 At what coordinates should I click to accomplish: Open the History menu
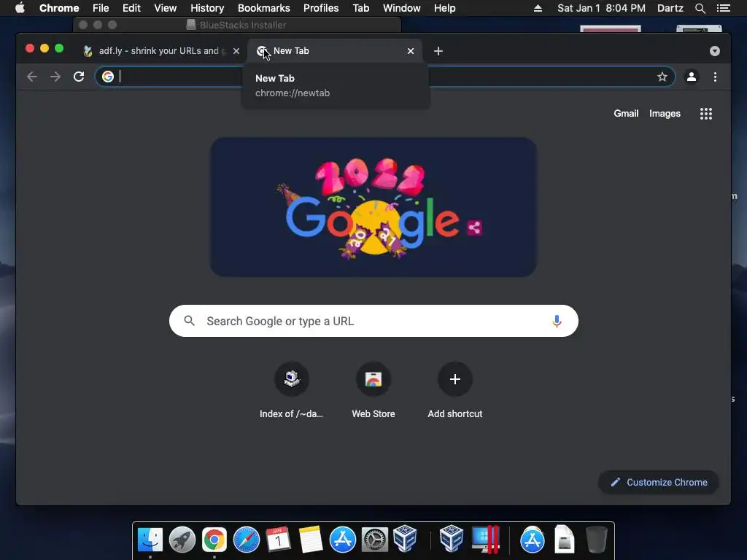click(x=207, y=8)
